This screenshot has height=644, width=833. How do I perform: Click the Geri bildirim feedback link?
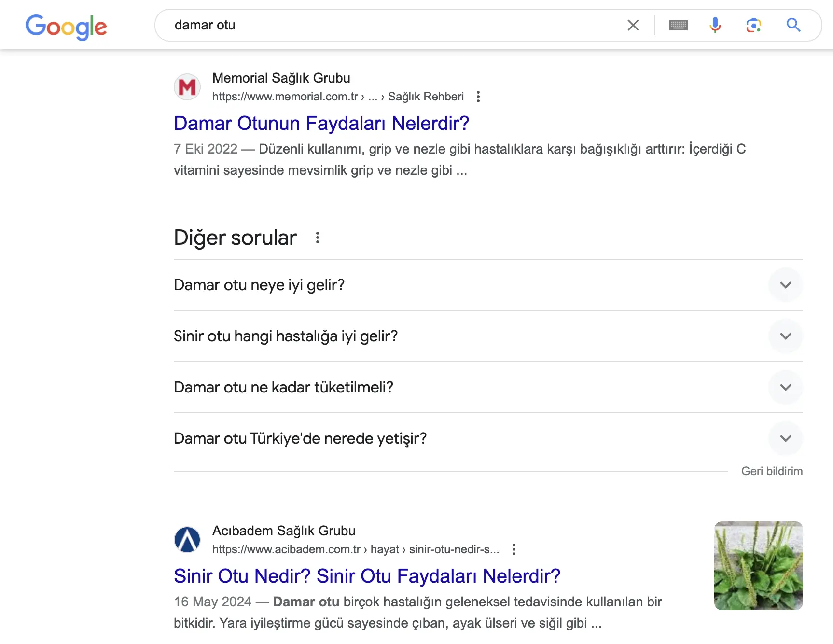coord(772,471)
